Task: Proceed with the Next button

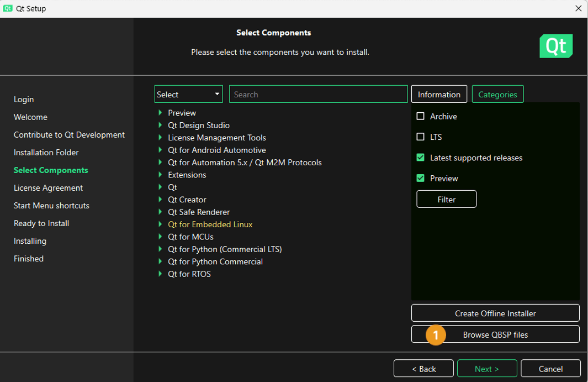Action: pos(487,368)
